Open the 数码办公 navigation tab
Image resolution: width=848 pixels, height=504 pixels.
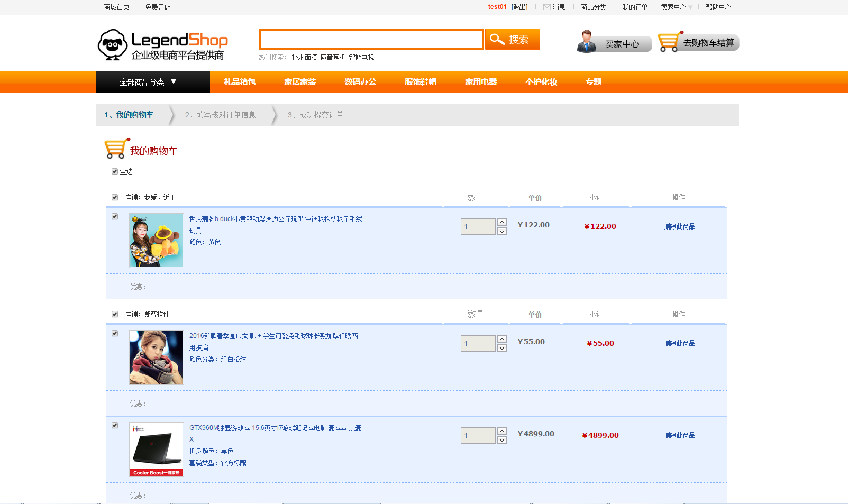tap(360, 82)
